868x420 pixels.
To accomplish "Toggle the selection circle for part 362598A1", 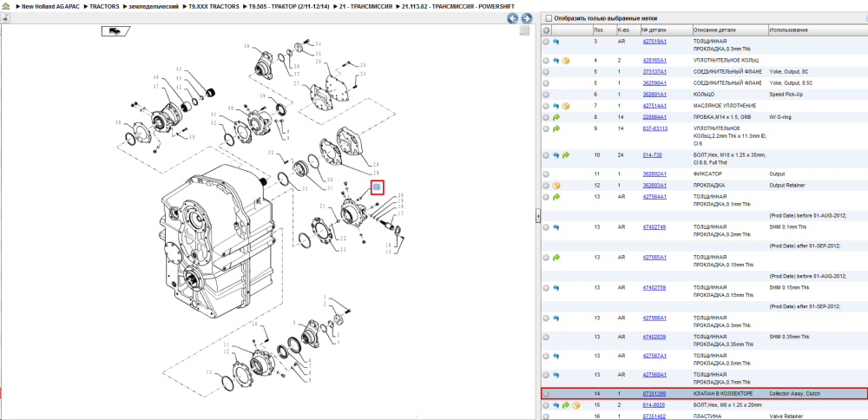I will (x=546, y=83).
